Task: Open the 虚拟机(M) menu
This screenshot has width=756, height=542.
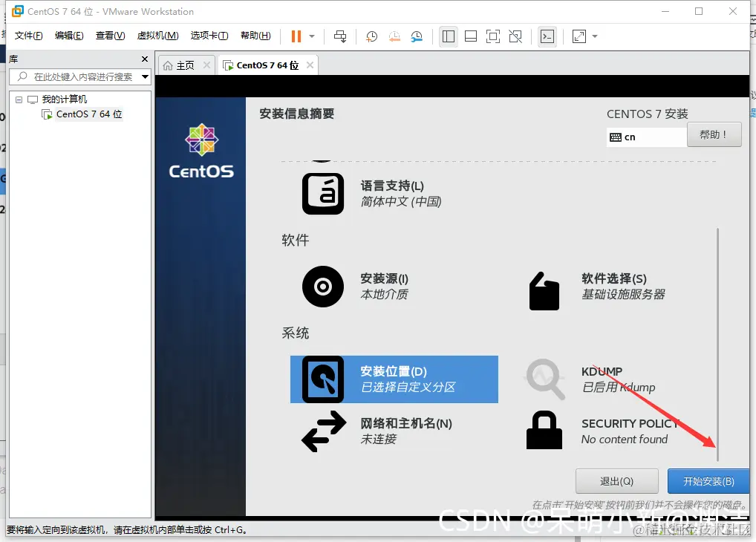Action: pyautogui.click(x=157, y=36)
